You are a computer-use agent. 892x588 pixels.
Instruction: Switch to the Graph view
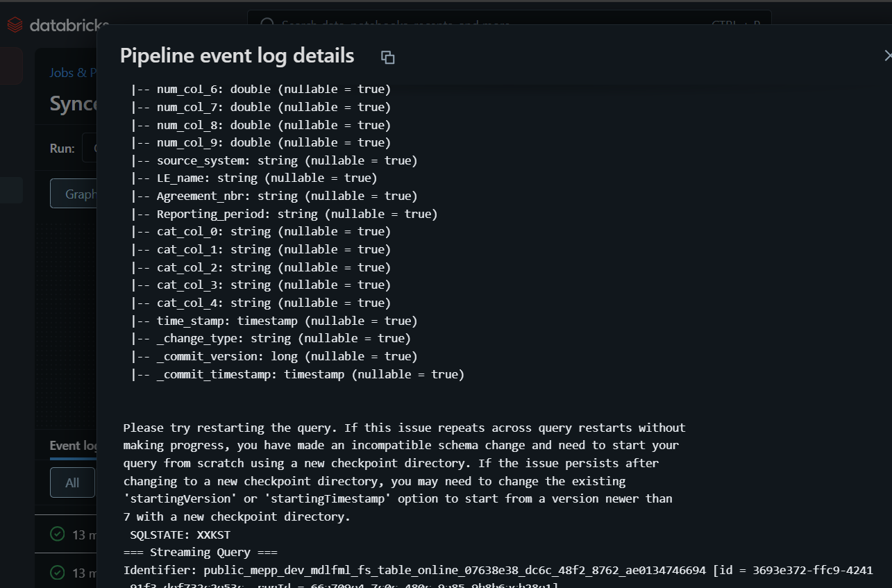click(x=74, y=194)
